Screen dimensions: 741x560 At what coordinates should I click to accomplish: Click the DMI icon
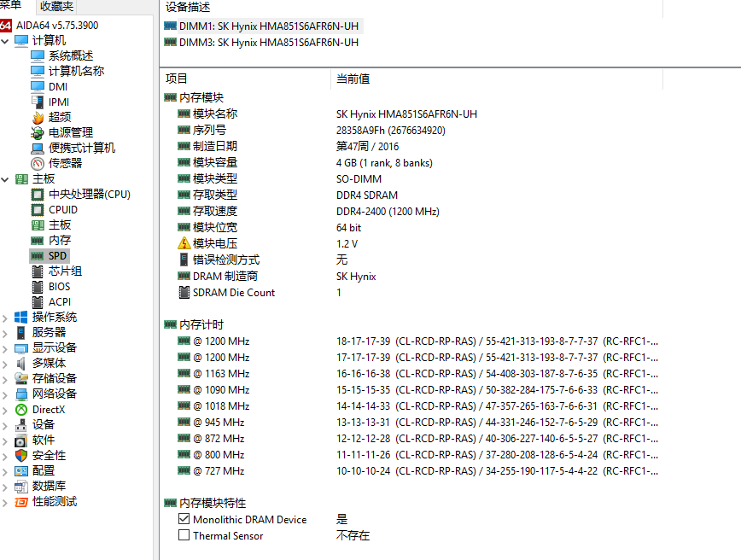[x=38, y=86]
